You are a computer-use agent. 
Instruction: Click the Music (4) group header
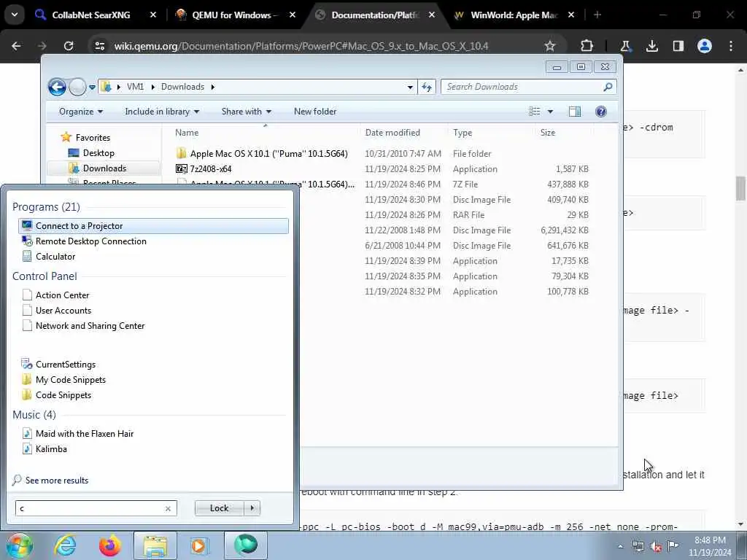(34, 415)
